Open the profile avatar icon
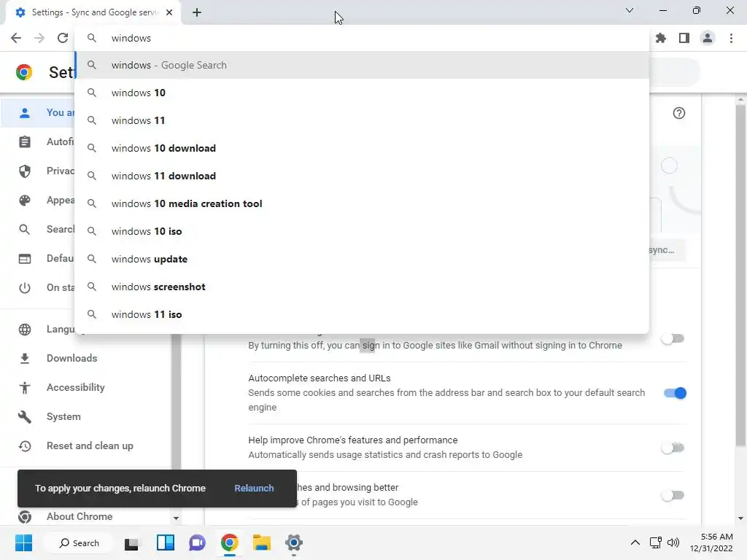 708,38
